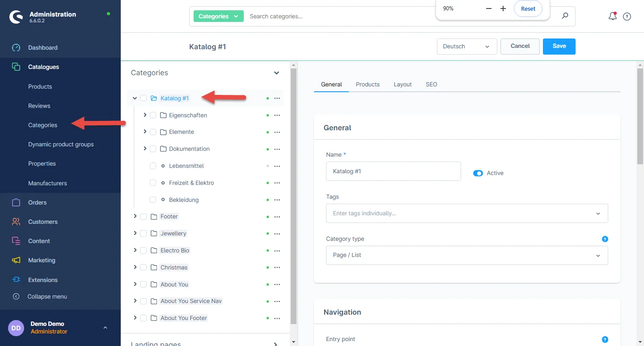The image size is (644, 346).
Task: Toggle the Active switch off
Action: pos(478,173)
